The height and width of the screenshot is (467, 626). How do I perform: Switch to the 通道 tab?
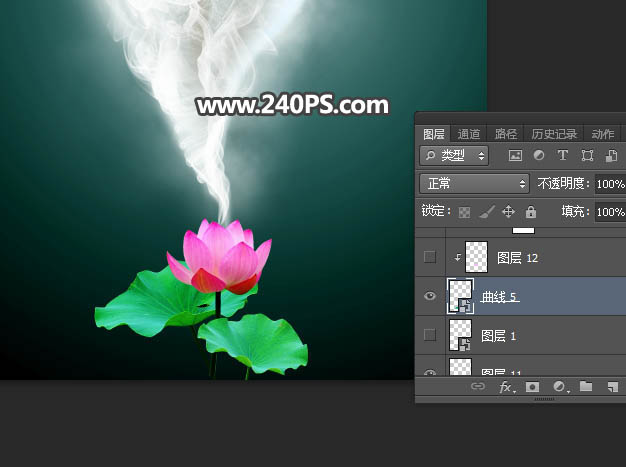(x=468, y=134)
